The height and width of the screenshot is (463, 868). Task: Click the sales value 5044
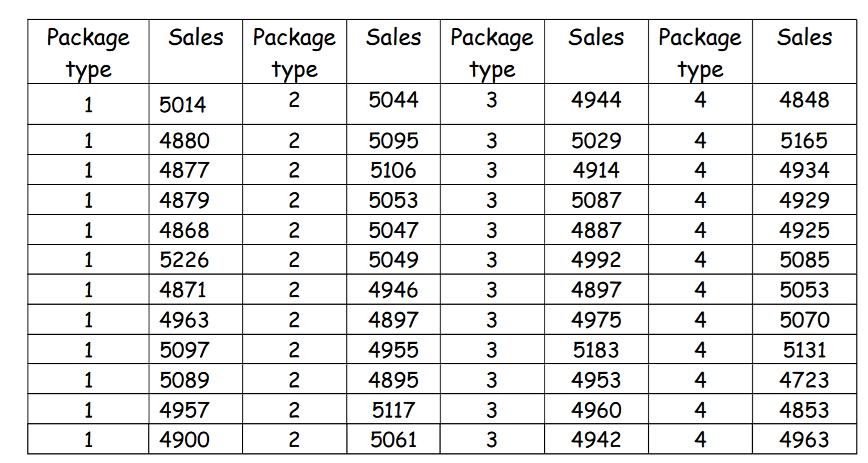(x=393, y=100)
